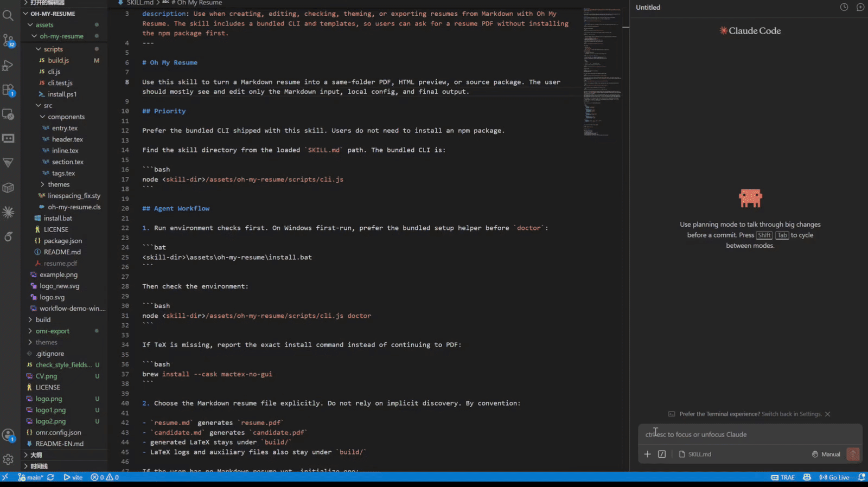Expand the 时间线 timeline section

click(39, 466)
